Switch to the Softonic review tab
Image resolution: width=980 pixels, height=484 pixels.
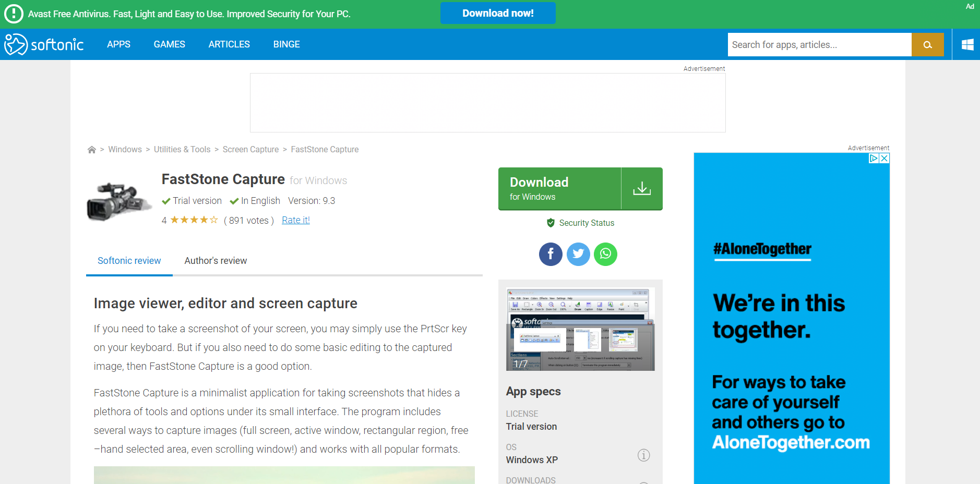click(x=129, y=261)
